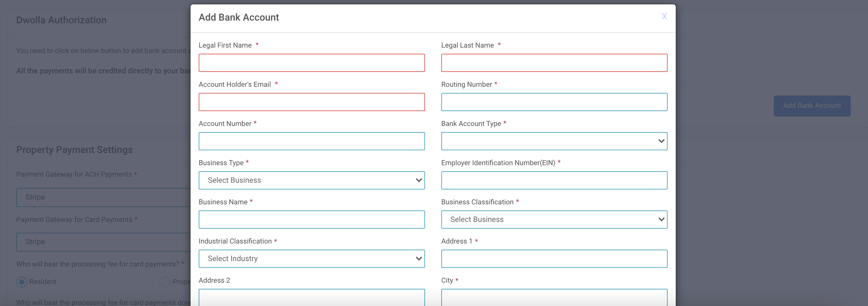Click the Address 2 input field
Viewport: 868px width, 306px height.
tap(312, 297)
